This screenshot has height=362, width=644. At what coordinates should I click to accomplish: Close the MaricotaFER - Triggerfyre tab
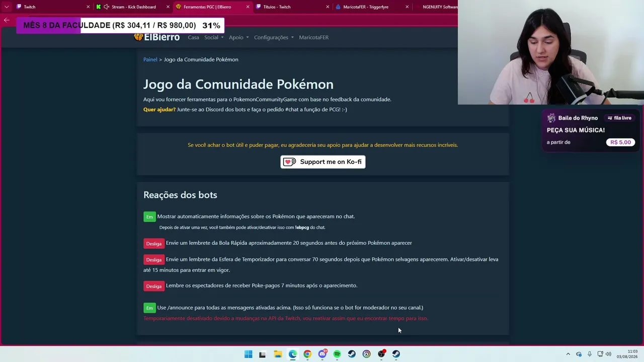[407, 7]
